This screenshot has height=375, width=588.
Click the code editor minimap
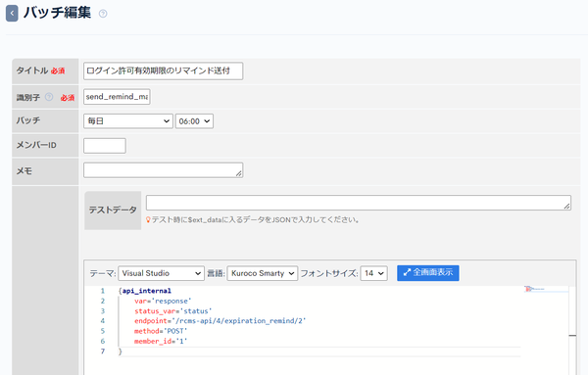(x=547, y=289)
